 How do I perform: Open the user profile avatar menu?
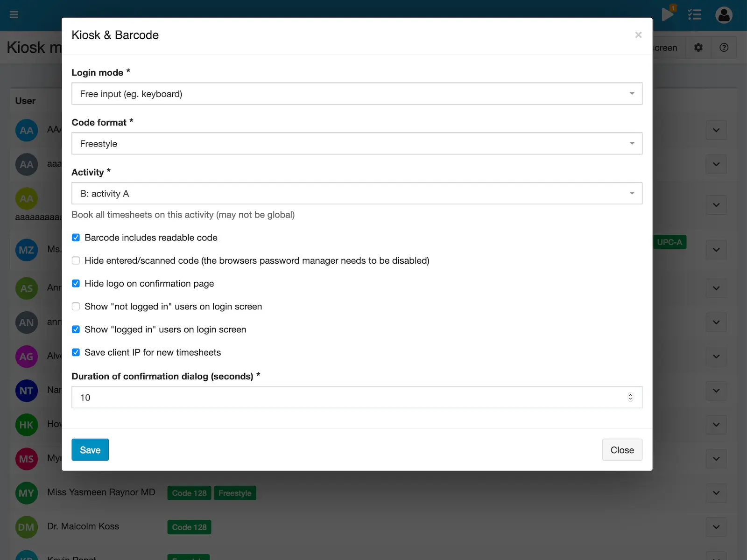[x=724, y=15]
